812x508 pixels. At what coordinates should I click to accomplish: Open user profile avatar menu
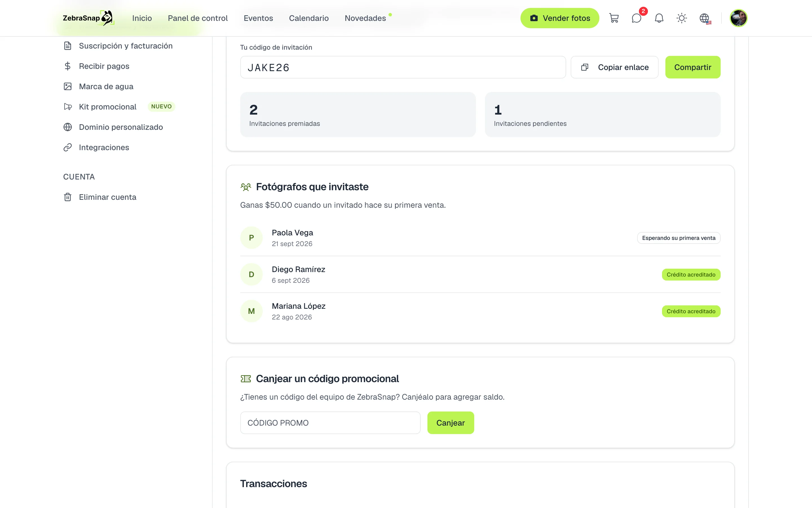(x=738, y=18)
